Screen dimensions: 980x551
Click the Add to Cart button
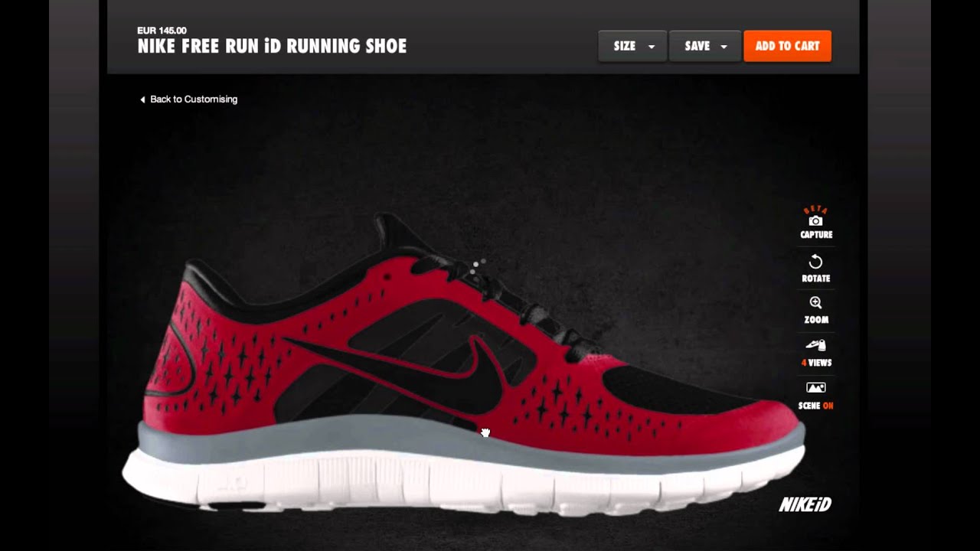click(787, 46)
